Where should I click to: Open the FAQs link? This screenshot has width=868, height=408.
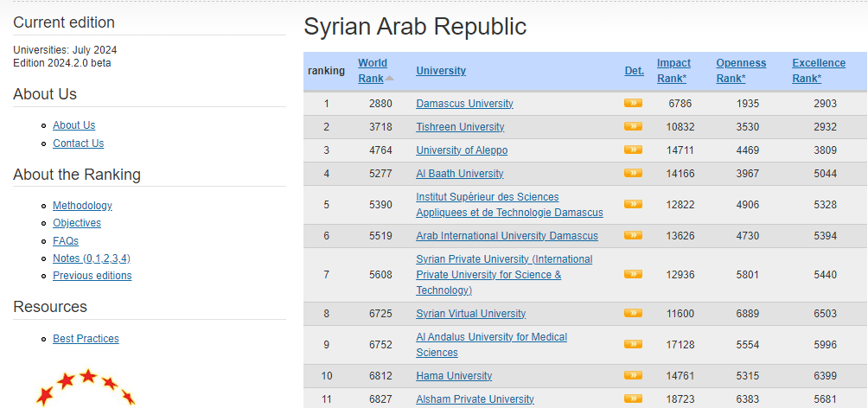66,241
